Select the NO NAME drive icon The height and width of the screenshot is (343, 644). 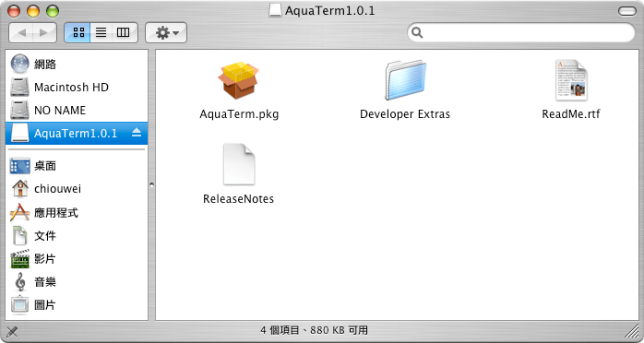tap(20, 110)
